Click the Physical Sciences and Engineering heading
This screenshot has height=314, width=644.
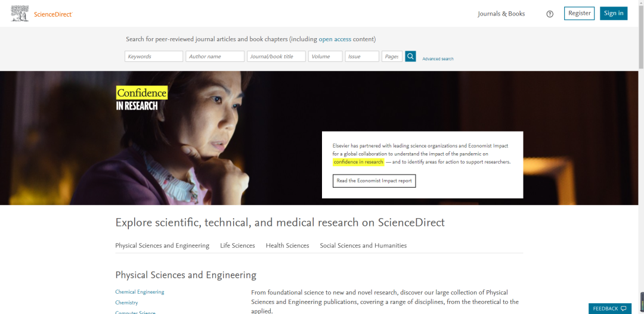(x=185, y=275)
